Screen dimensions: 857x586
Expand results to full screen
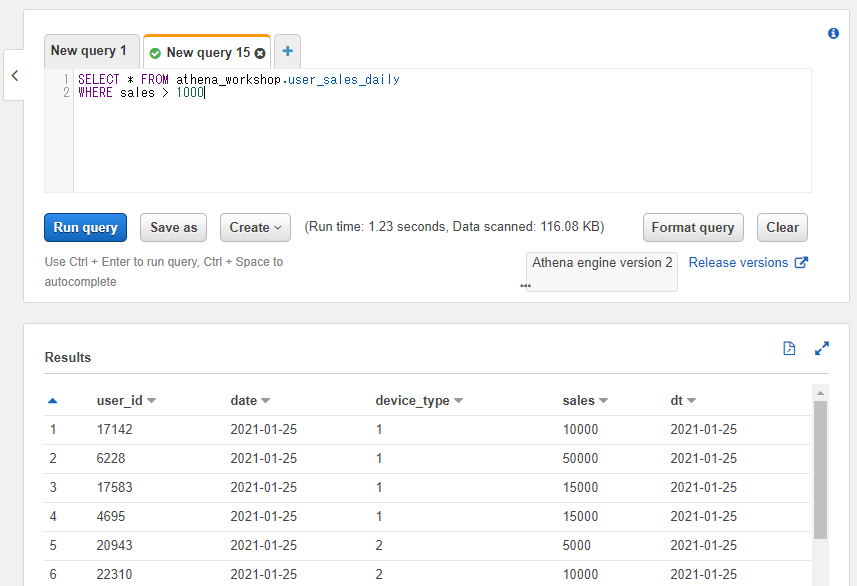tap(821, 348)
